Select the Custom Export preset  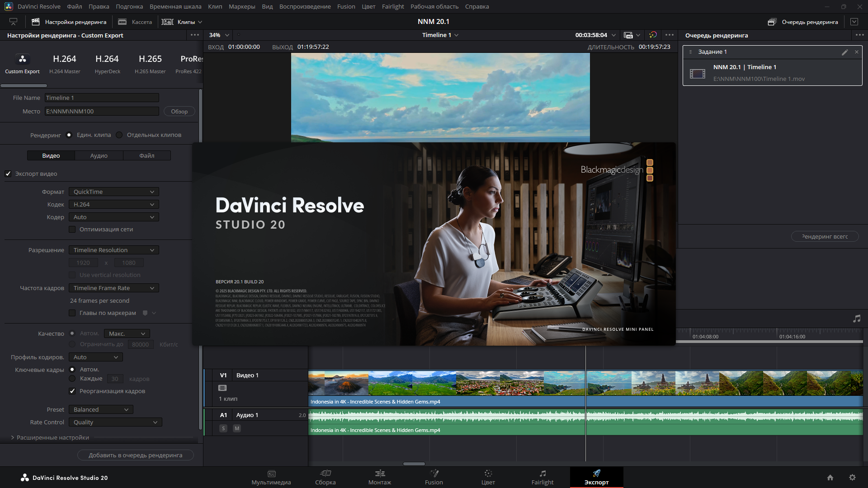[22, 64]
